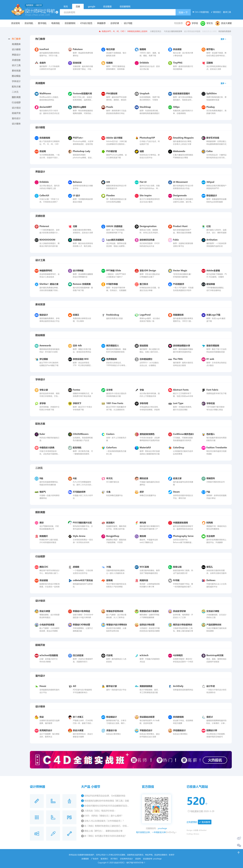Click the pen nib tool icon
243x868 pixels.
pos(69,801)
